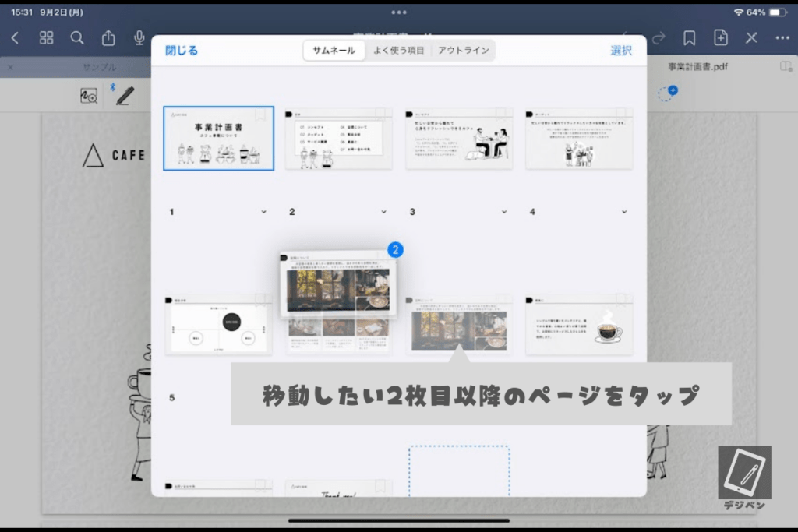Tap the share export icon
The height and width of the screenshot is (532, 798).
[108, 37]
